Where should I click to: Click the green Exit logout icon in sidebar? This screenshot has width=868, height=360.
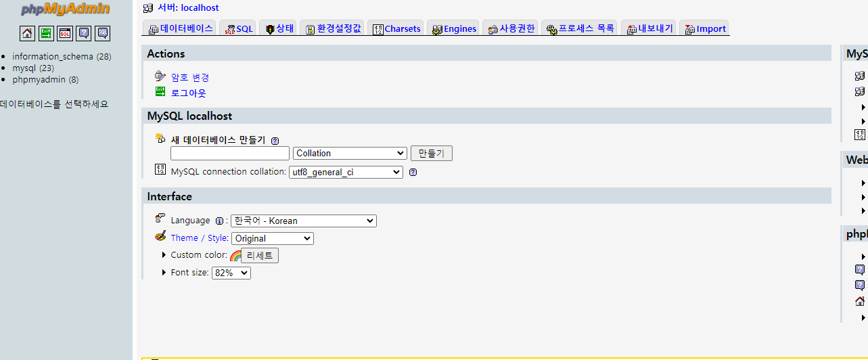point(46,33)
